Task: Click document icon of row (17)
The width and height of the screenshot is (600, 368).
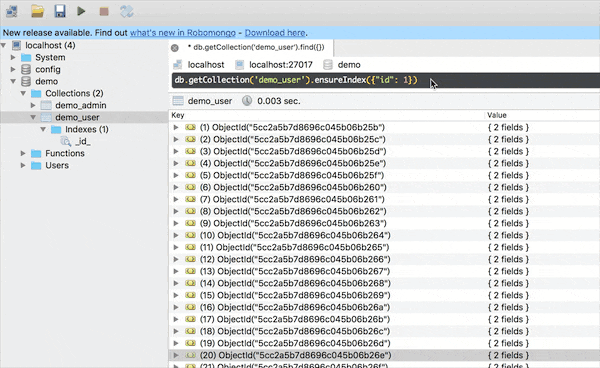Action: click(190, 319)
